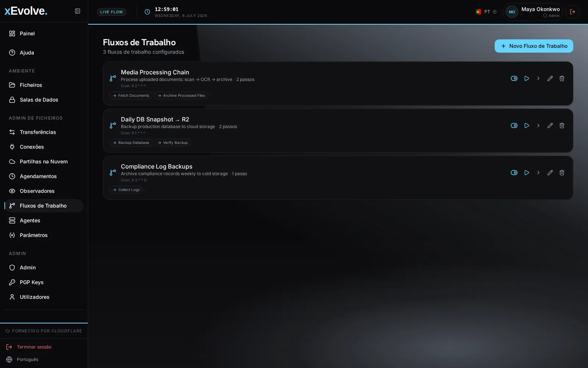This screenshot has width=588, height=368.
Task: Open Admin page in sidebar
Action: (x=44, y=268)
